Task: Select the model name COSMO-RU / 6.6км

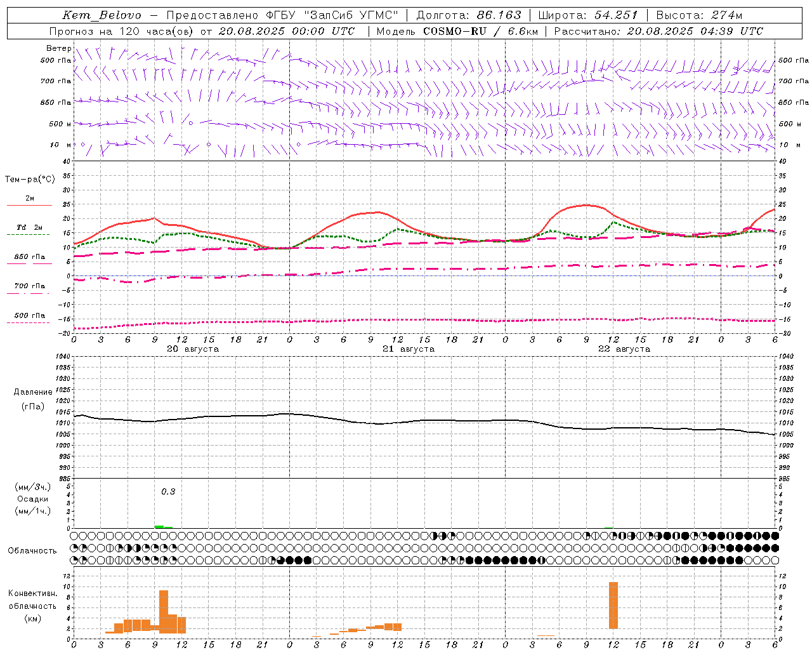Action: (481, 31)
